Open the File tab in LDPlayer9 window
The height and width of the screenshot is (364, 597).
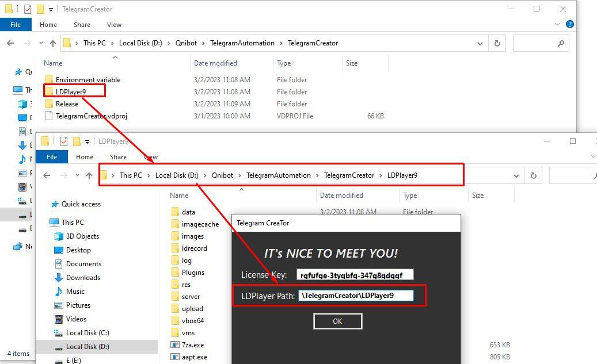[x=52, y=157]
